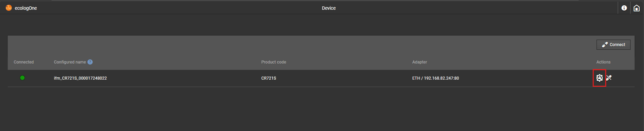Click the ecologOne application name text
This screenshot has width=644, height=131.
26,8
